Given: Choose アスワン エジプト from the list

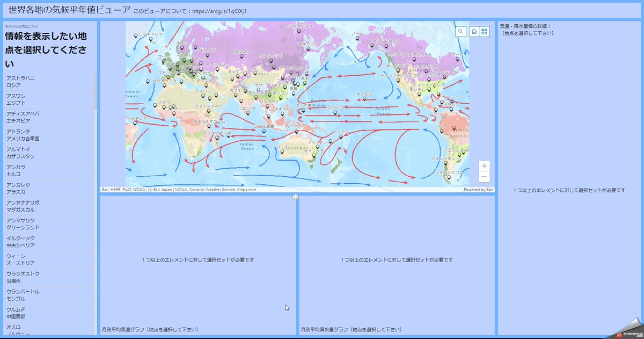Looking at the screenshot, I should 49,100.
